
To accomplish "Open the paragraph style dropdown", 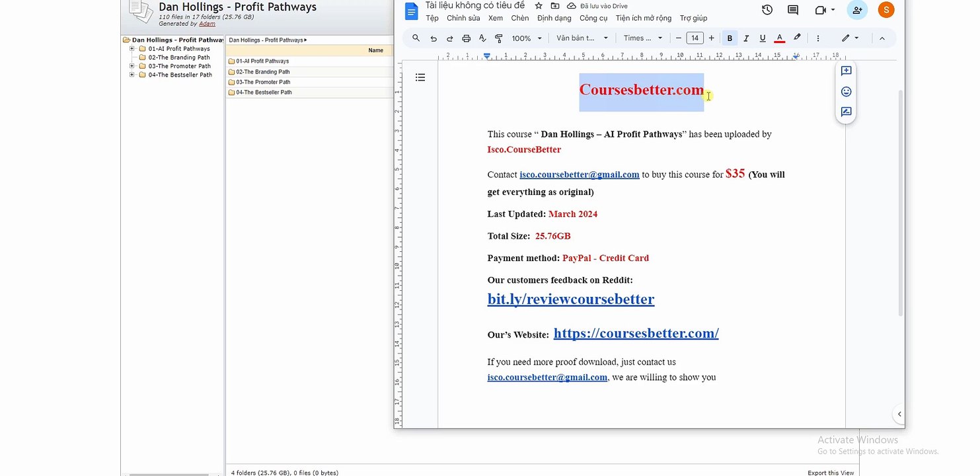I will pyautogui.click(x=582, y=38).
